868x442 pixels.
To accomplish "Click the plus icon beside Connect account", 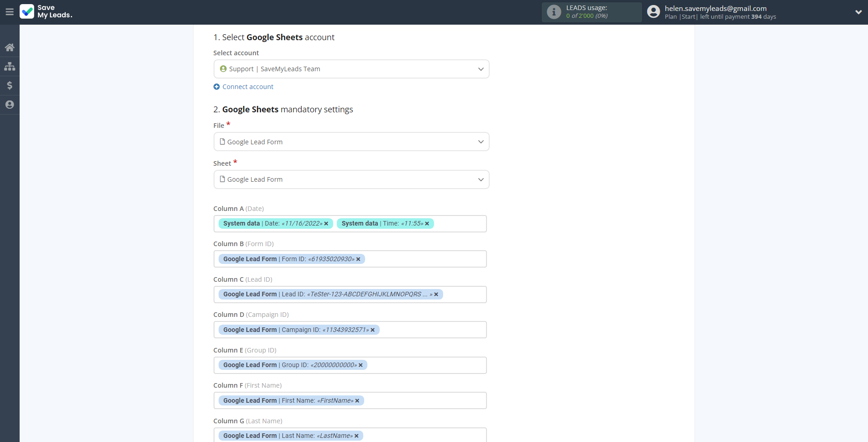I will [217, 87].
